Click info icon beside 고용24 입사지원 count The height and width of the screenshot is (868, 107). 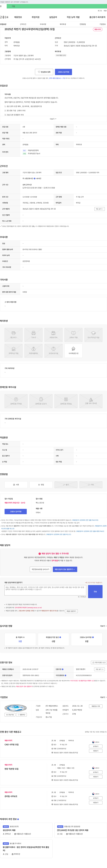point(93,637)
